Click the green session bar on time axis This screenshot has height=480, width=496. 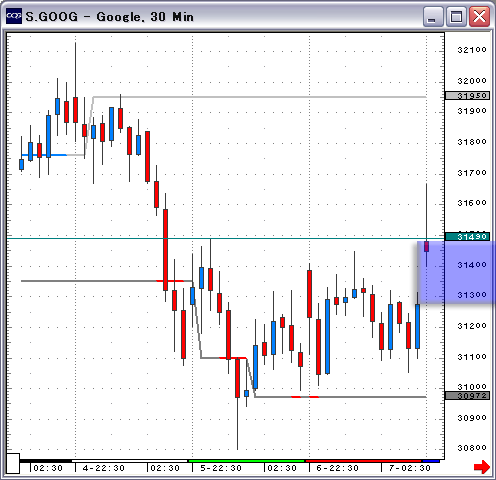[247, 461]
